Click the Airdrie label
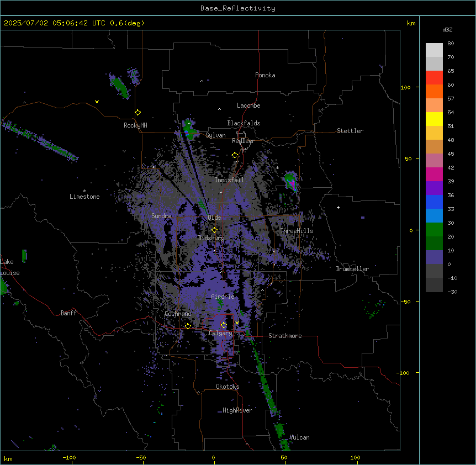The image size is (476, 465). pyautogui.click(x=223, y=297)
